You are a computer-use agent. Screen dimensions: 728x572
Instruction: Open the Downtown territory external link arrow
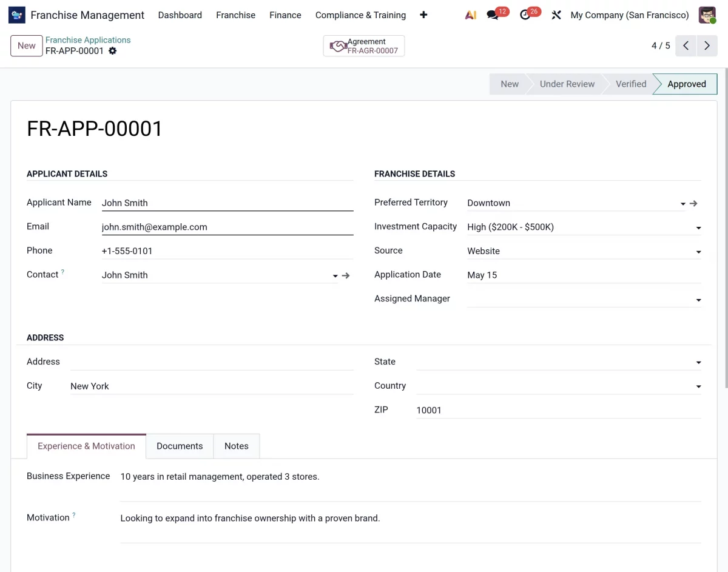694,203
